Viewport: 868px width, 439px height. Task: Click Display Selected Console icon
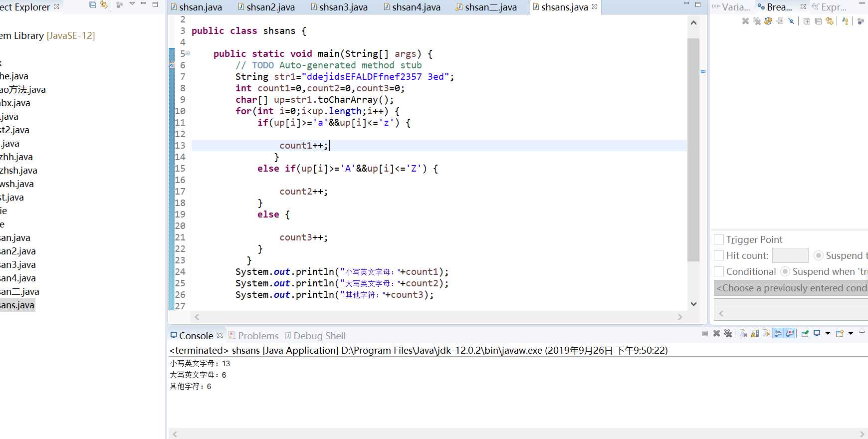pos(817,333)
